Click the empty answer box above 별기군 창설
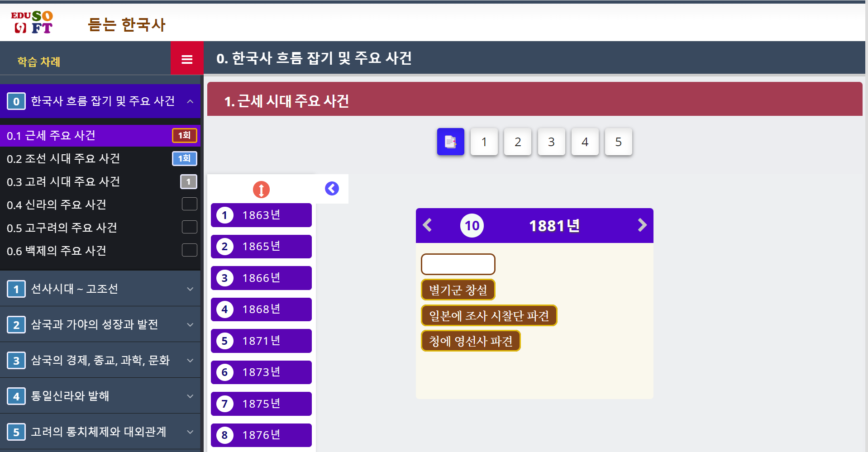This screenshot has height=452, width=868. click(458, 264)
